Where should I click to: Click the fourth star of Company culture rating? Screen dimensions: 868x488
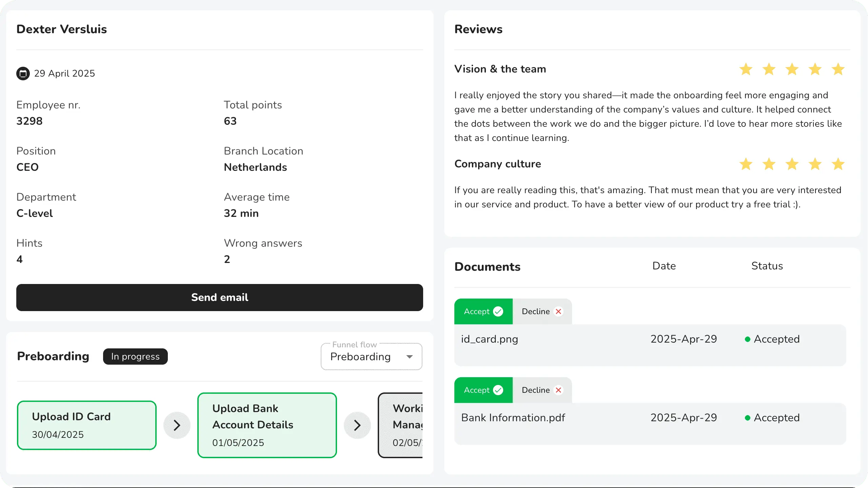pos(815,164)
